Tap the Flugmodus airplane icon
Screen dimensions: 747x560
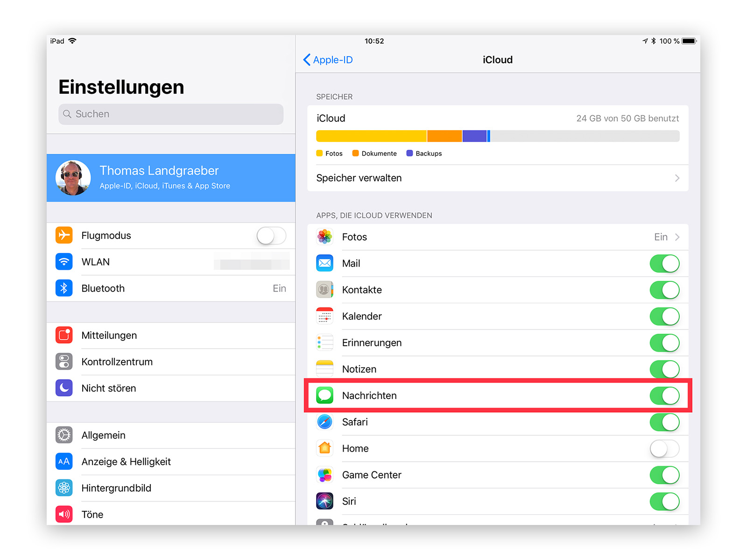tap(64, 235)
